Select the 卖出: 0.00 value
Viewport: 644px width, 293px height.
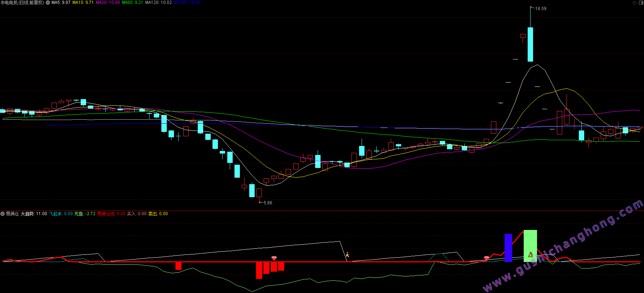coord(158,214)
